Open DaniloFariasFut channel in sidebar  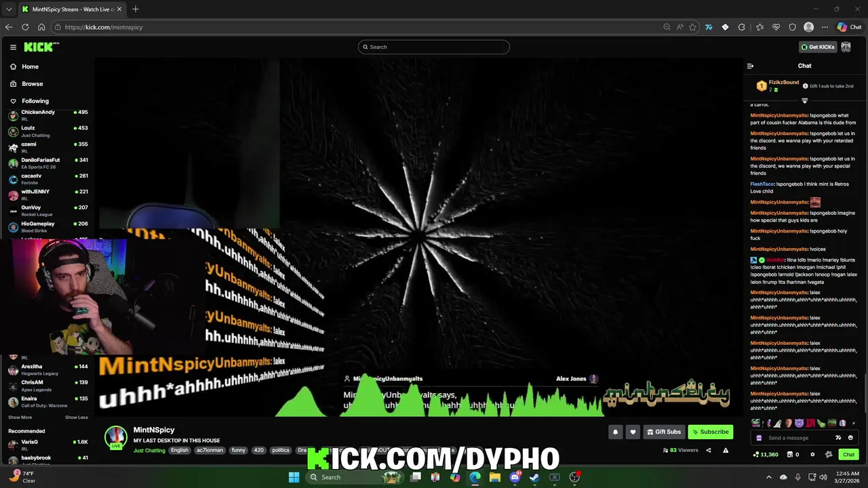point(47,163)
